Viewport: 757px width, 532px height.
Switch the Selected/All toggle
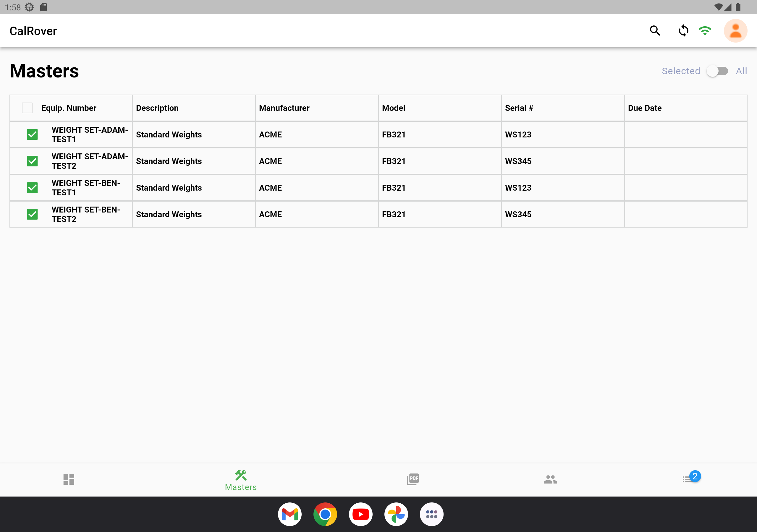point(717,71)
